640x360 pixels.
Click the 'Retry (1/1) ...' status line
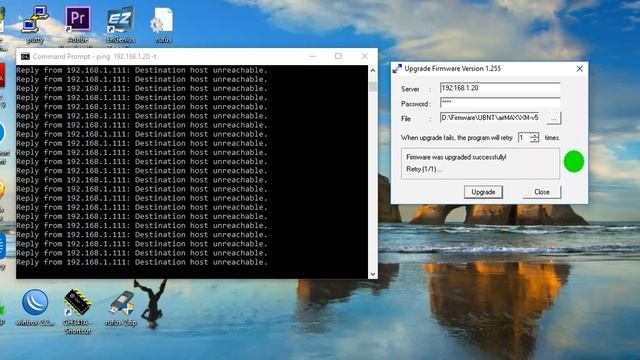coord(424,169)
